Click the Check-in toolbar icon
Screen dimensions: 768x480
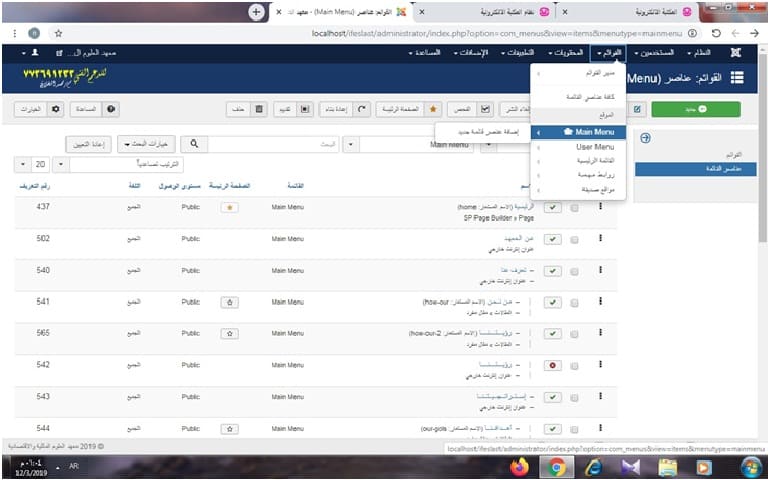485,109
